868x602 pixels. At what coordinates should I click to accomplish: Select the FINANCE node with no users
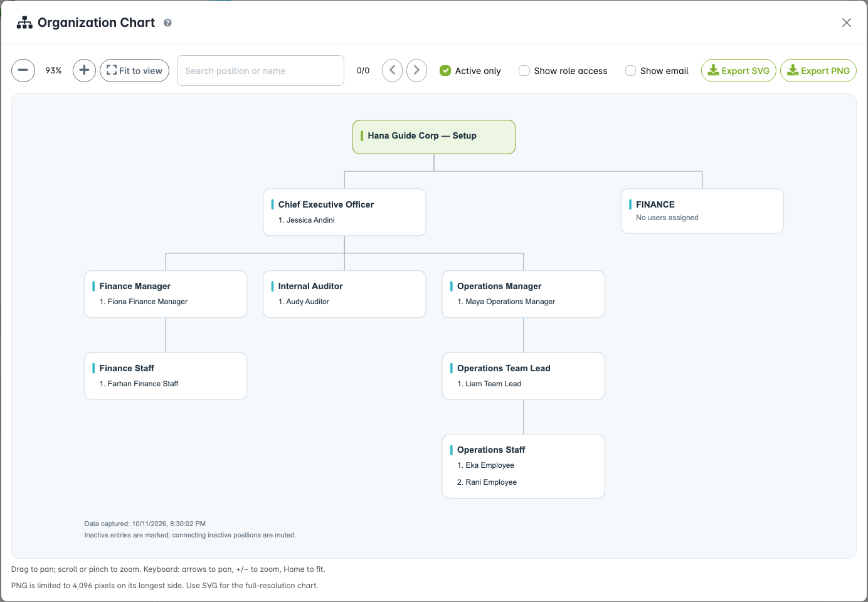click(702, 211)
